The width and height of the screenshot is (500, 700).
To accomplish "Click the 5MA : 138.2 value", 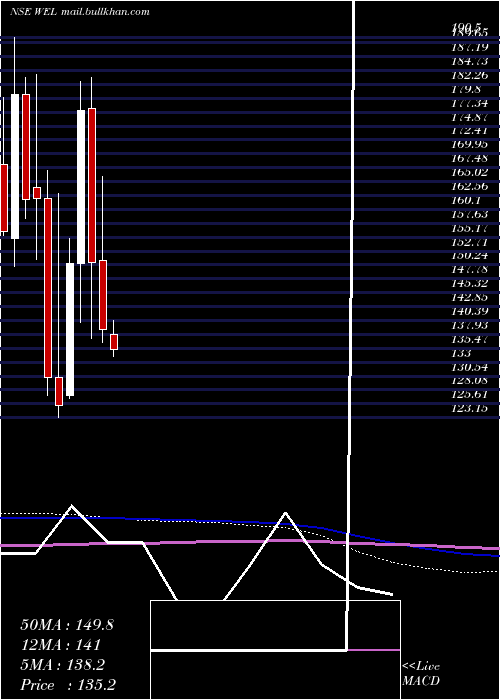I will [x=62, y=665].
